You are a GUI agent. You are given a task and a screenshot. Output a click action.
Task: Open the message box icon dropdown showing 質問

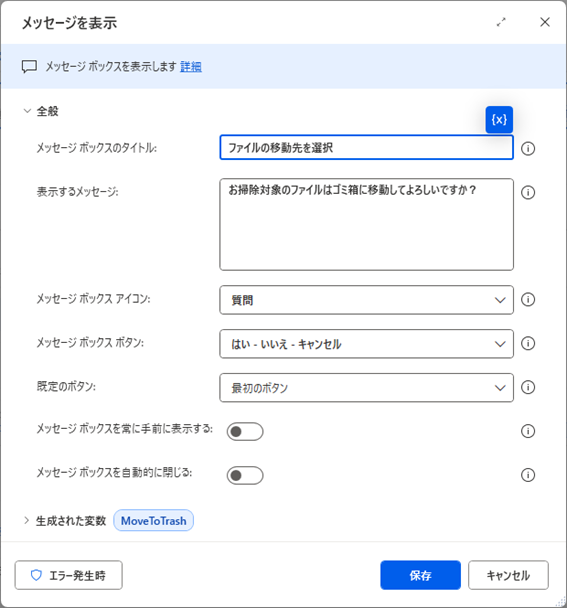(x=366, y=300)
